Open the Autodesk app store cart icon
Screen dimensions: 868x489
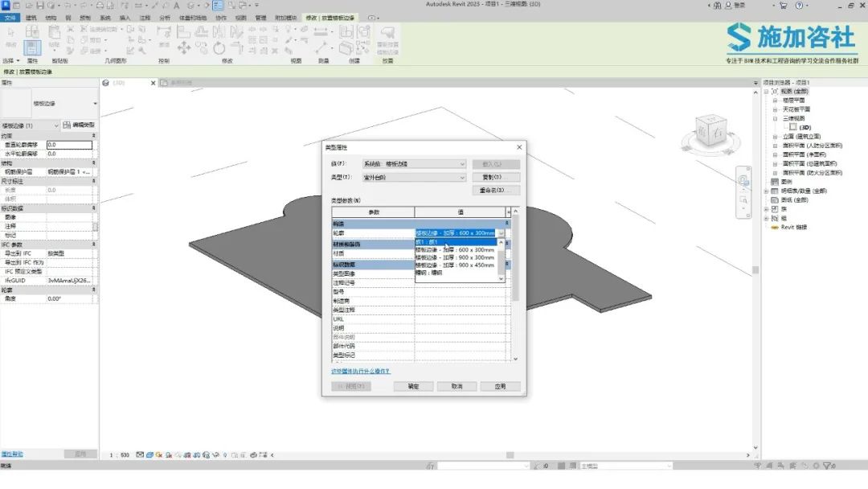click(784, 6)
